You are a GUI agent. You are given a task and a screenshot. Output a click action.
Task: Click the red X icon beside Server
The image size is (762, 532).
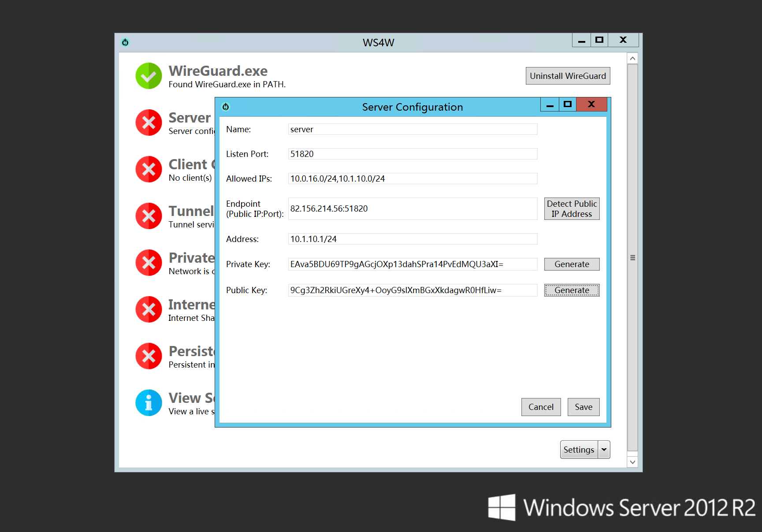pyautogui.click(x=149, y=123)
